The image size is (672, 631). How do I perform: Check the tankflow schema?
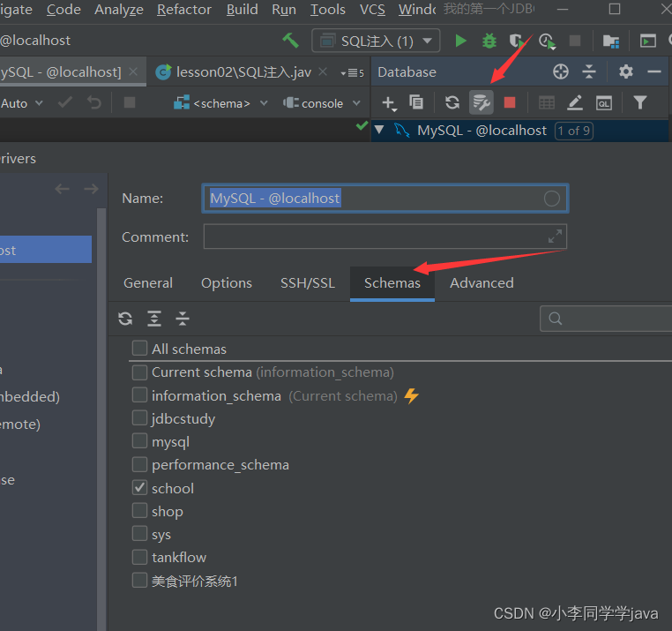[139, 557]
